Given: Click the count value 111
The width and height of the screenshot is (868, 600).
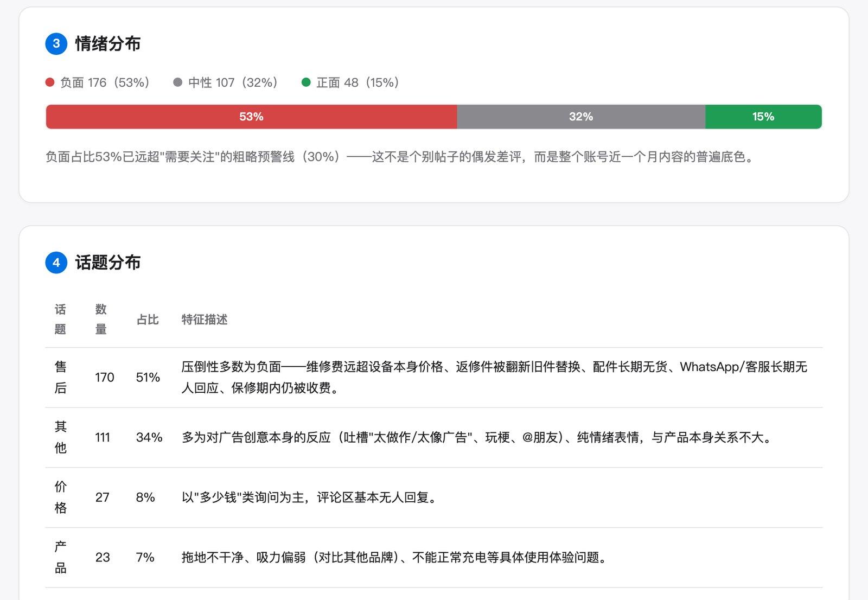Looking at the screenshot, I should pyautogui.click(x=103, y=437).
